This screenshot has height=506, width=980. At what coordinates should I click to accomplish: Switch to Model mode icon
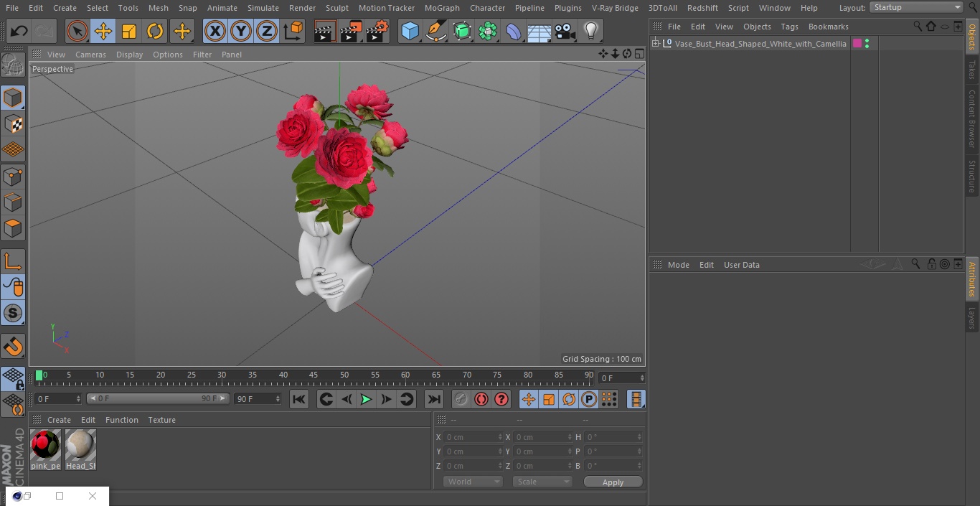point(13,98)
